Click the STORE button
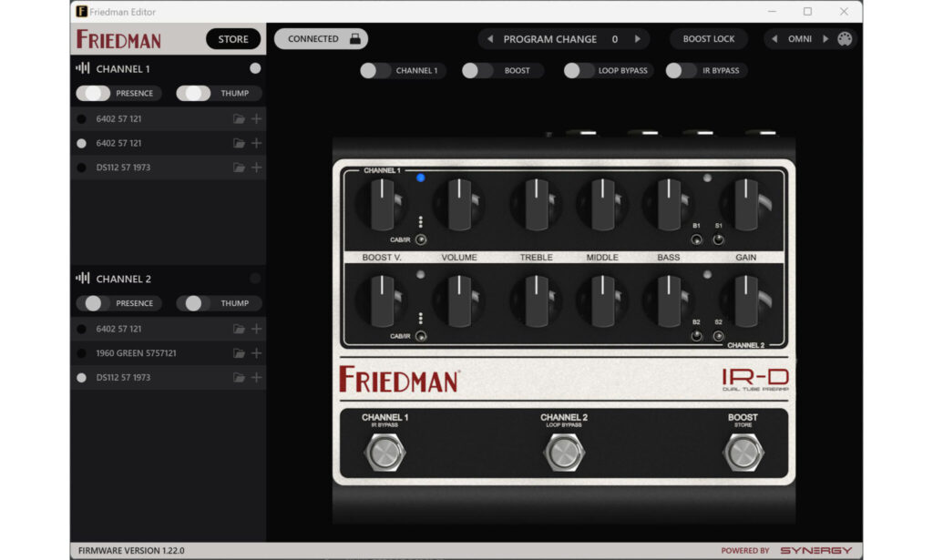This screenshot has width=933, height=560. (233, 38)
